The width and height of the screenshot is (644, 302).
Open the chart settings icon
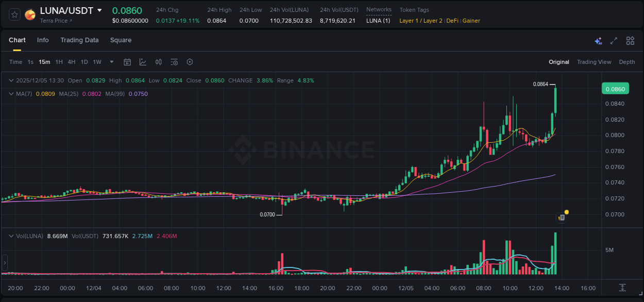[190, 61]
